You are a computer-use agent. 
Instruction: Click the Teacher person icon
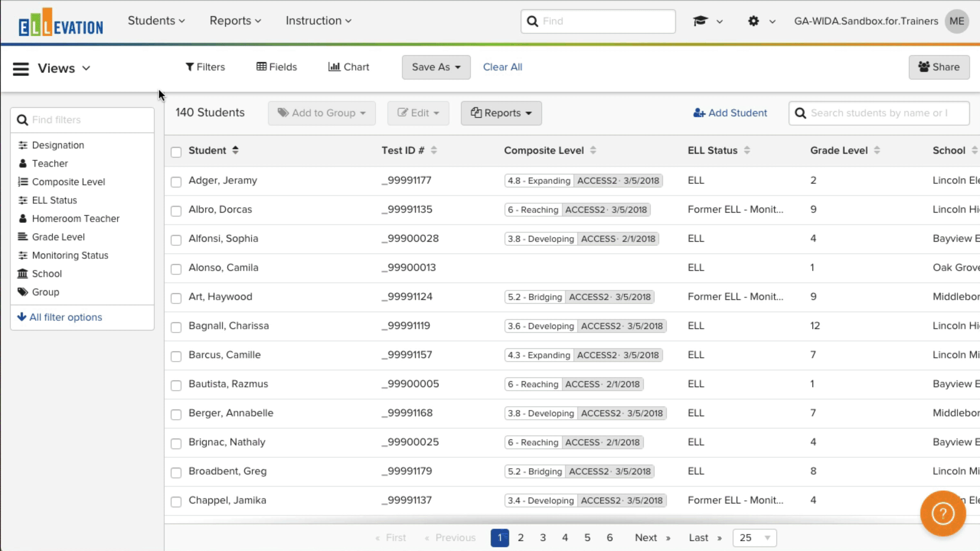pyautogui.click(x=23, y=164)
